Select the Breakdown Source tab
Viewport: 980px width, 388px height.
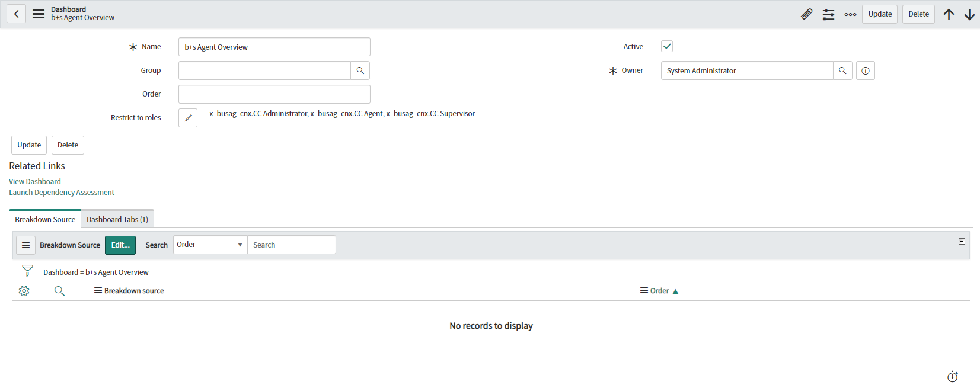coord(45,219)
